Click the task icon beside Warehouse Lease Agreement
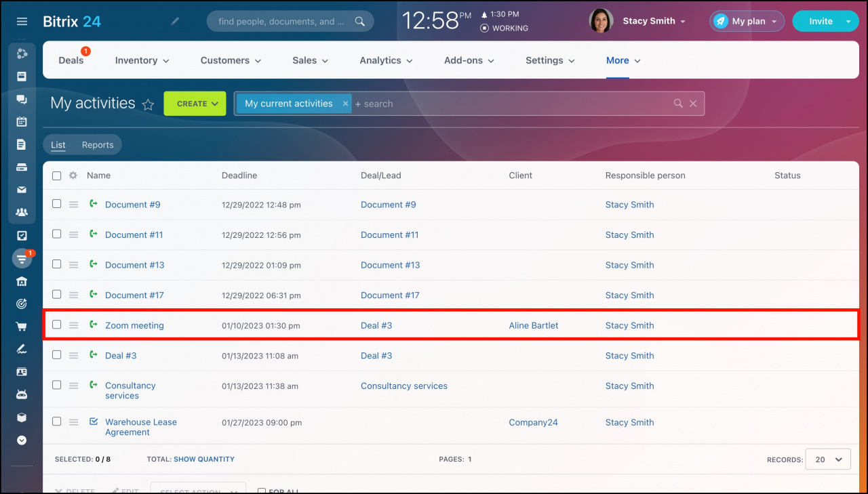This screenshot has height=494, width=868. (94, 421)
